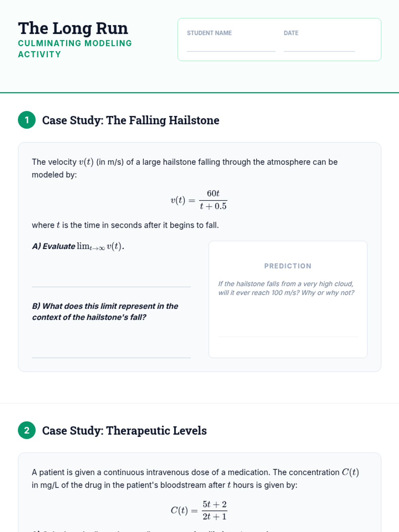Click the STUDENT NAME label
Viewport: 399px width, 532px height.
pos(209,33)
